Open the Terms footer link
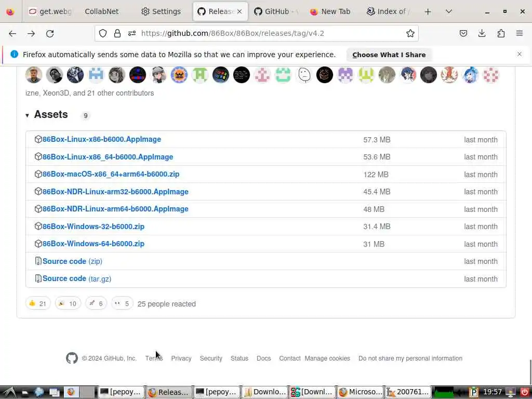Viewport: 532px width, 399px height. 154,358
